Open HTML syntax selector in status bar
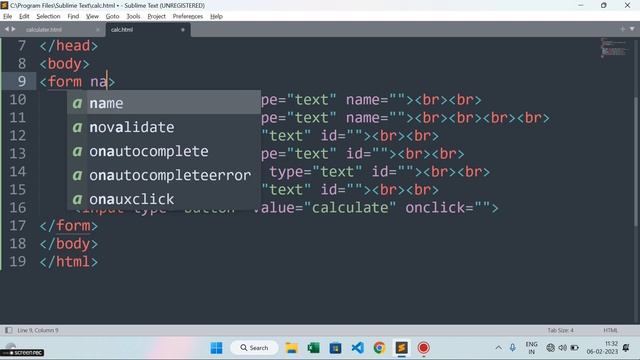 pyautogui.click(x=611, y=330)
